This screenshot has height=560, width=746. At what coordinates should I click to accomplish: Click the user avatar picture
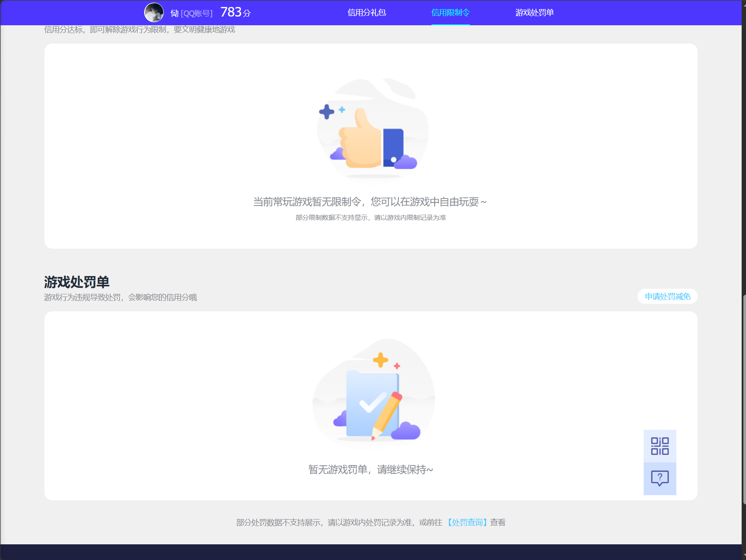(154, 13)
